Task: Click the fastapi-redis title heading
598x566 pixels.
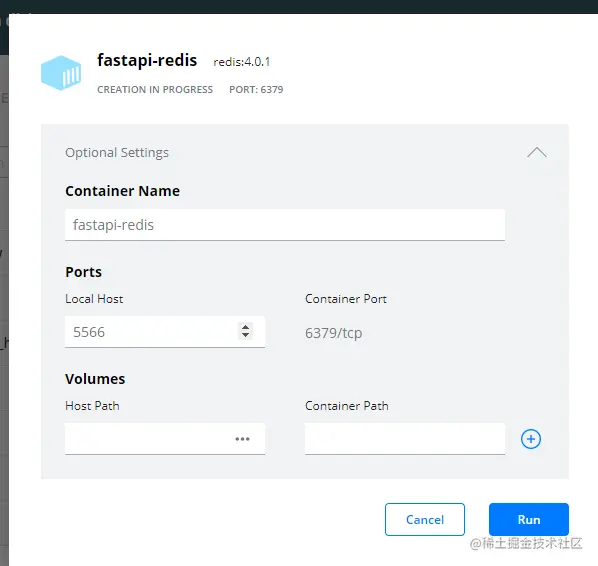Action: [x=147, y=60]
